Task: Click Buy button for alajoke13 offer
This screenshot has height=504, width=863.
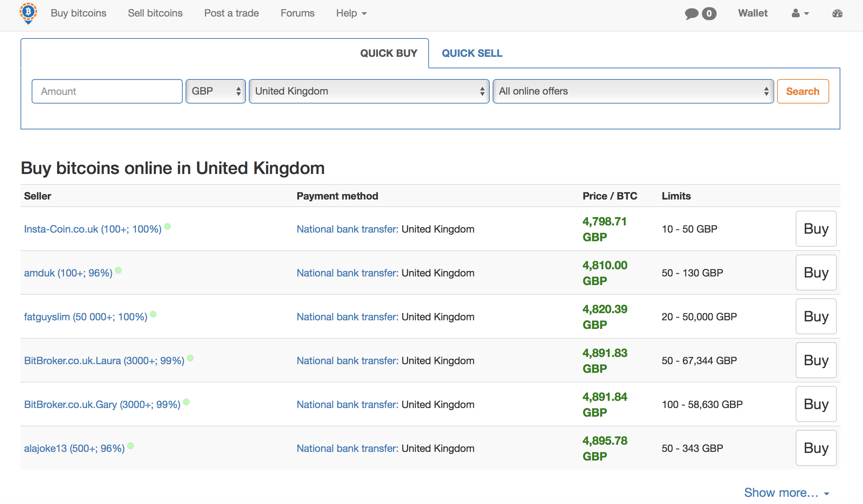Action: click(816, 448)
